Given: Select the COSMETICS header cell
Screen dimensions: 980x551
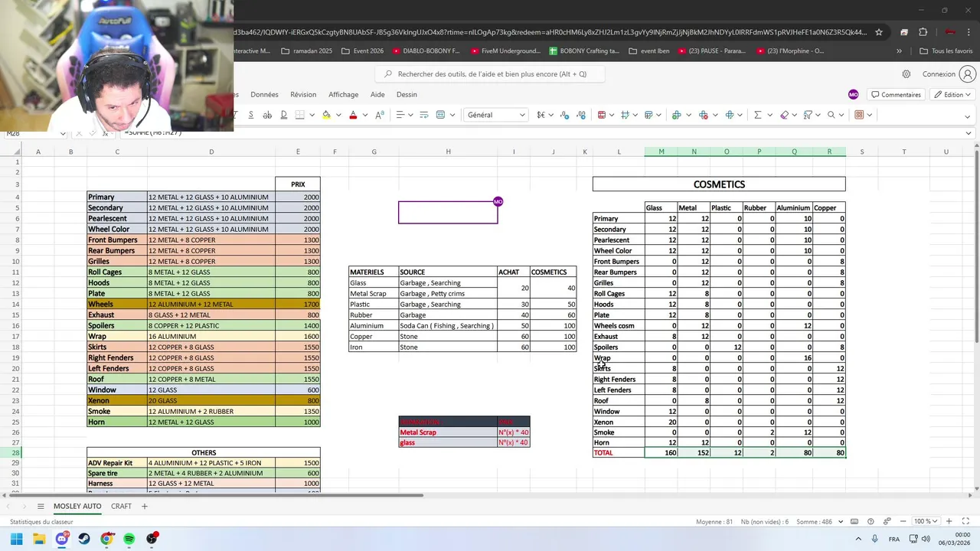Looking at the screenshot, I should coord(719,184).
